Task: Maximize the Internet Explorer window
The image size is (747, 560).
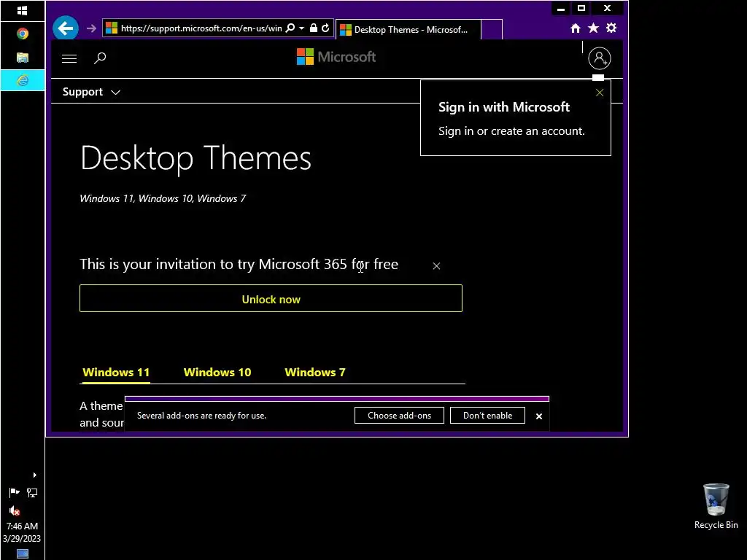Action: (581, 9)
